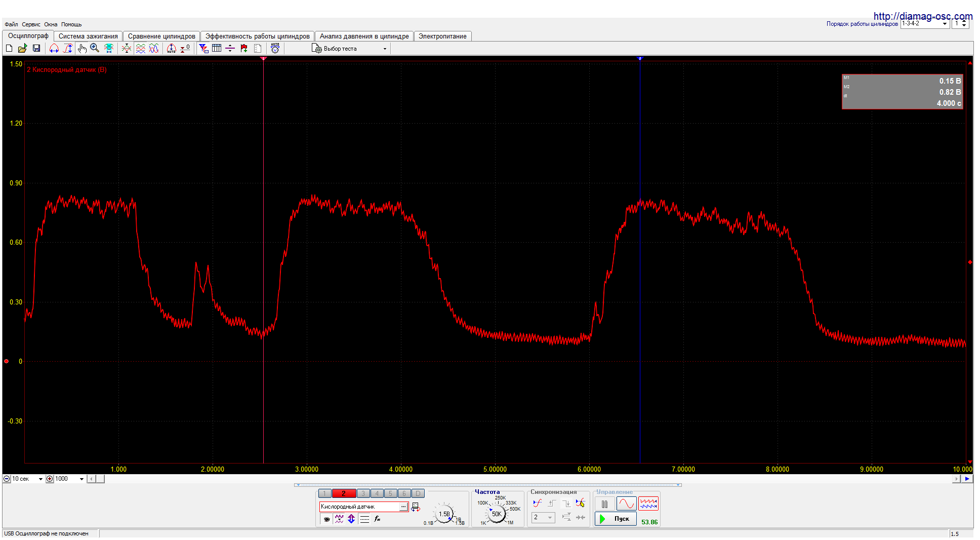The width and height of the screenshot is (980, 540).
Task: Toggle channel 5 button
Action: coord(390,493)
